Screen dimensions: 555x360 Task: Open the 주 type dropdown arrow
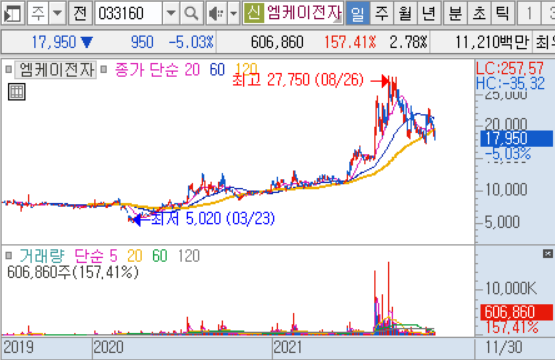pyautogui.click(x=57, y=13)
